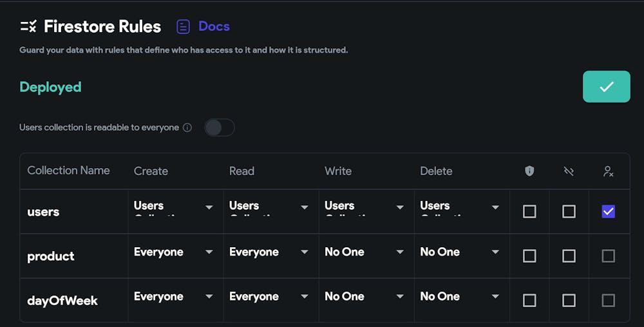Screen dimensions: 644x327
Task: Open the Docs link
Action: (x=214, y=26)
